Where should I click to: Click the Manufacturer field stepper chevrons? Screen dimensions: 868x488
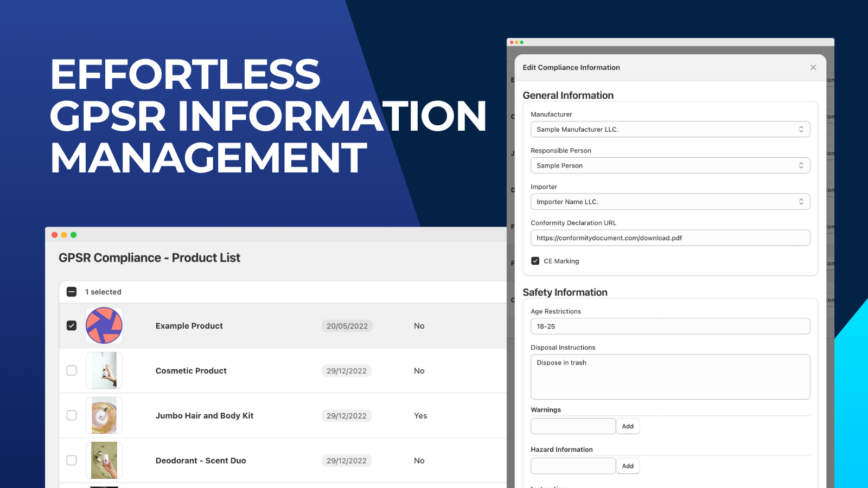coord(801,129)
